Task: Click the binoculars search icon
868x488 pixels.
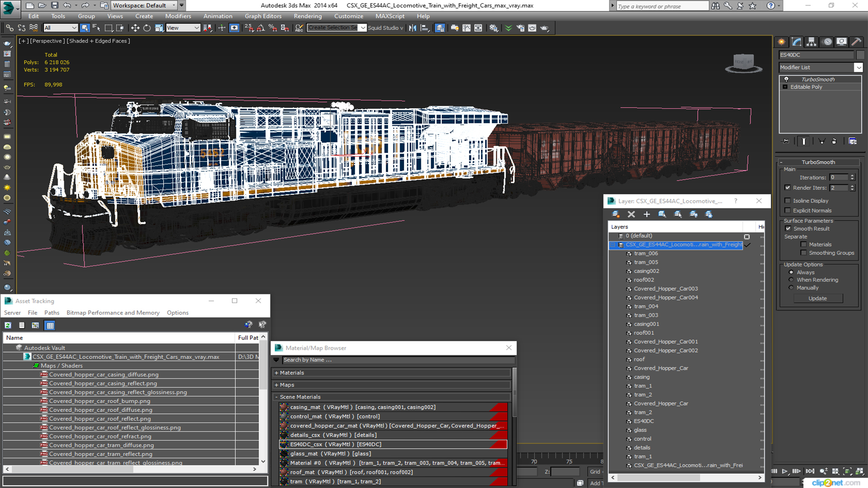Action: pyautogui.click(x=715, y=6)
